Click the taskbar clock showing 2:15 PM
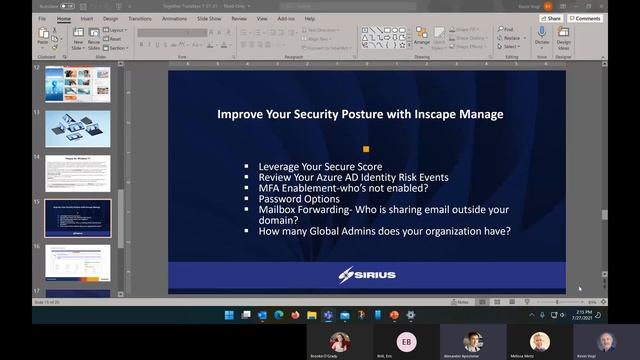The image size is (640, 360). click(x=582, y=315)
